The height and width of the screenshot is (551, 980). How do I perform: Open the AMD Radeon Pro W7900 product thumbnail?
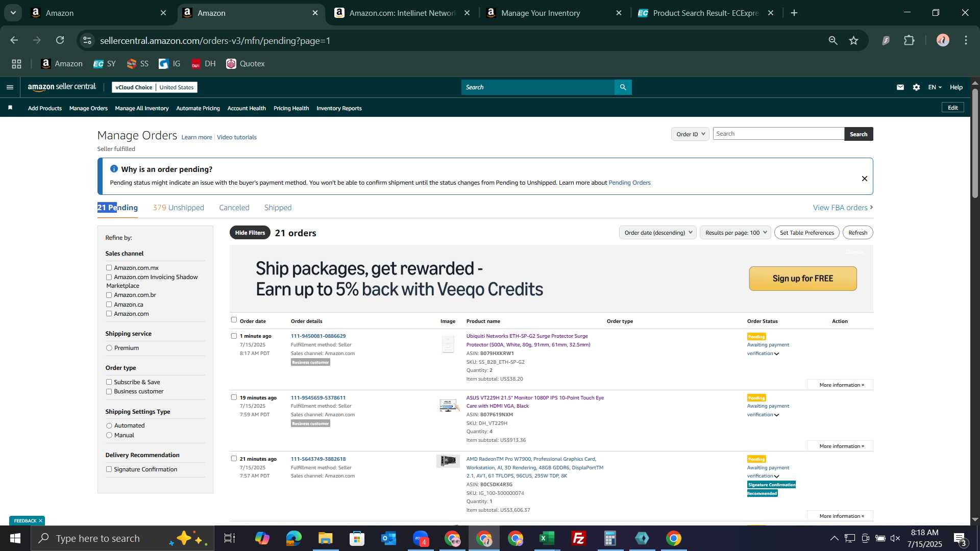pyautogui.click(x=448, y=461)
